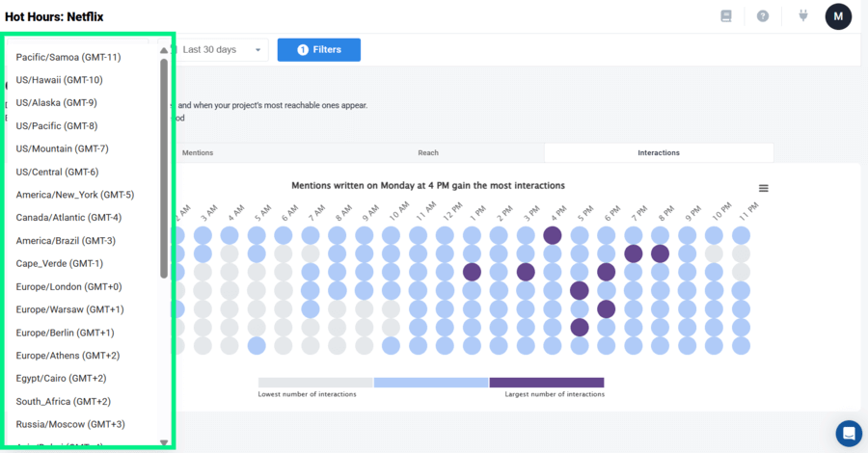Open the documentation book icon
Screen dimensions: 868x453
point(726,16)
